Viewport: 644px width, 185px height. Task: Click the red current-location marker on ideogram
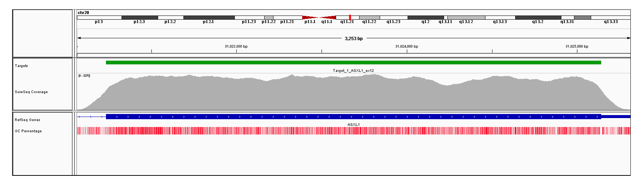pyautogui.click(x=350, y=17)
